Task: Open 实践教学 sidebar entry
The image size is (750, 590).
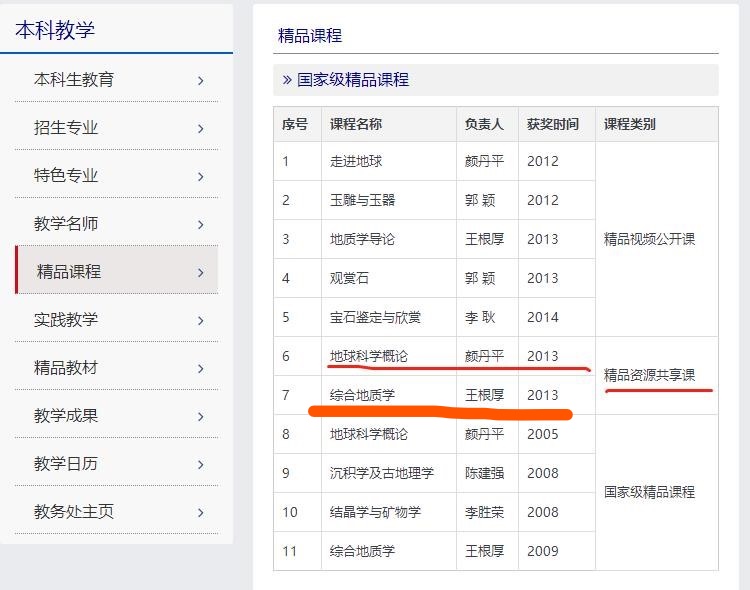Action: 66,320
